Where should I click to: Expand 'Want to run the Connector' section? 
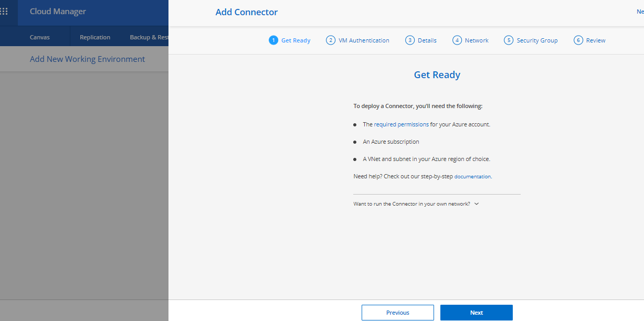click(411, 204)
